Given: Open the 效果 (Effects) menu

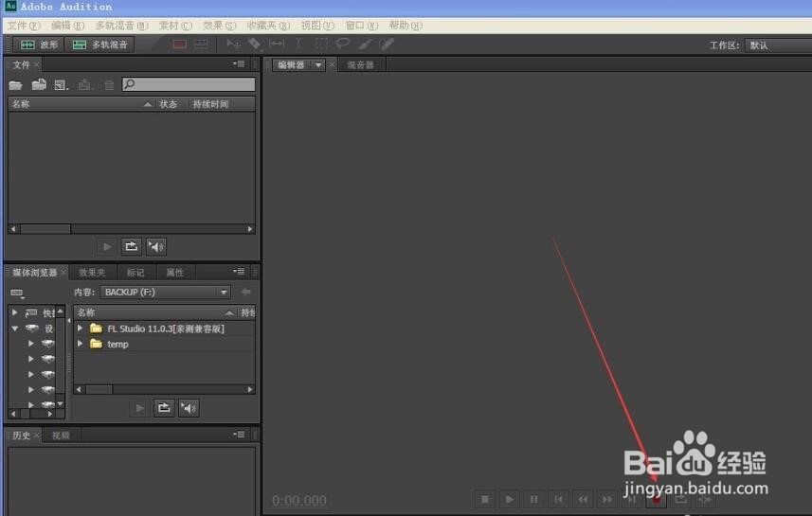Looking at the screenshot, I should point(219,26).
